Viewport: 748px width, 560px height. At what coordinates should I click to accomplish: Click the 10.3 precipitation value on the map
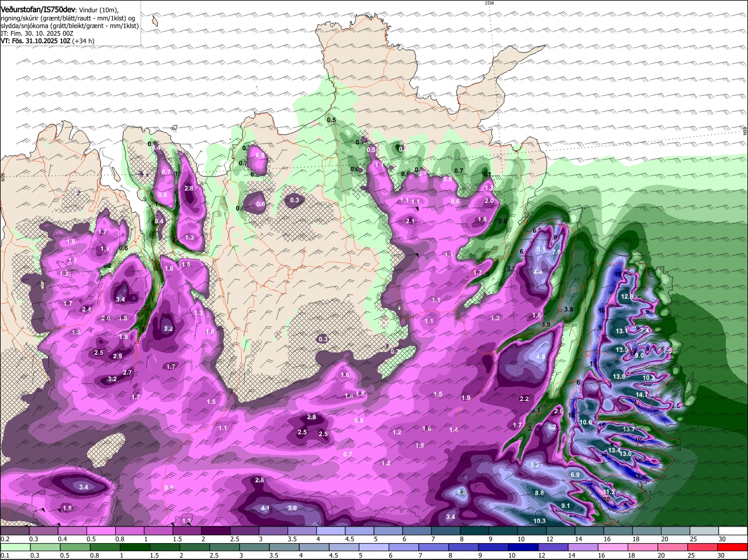click(x=539, y=521)
